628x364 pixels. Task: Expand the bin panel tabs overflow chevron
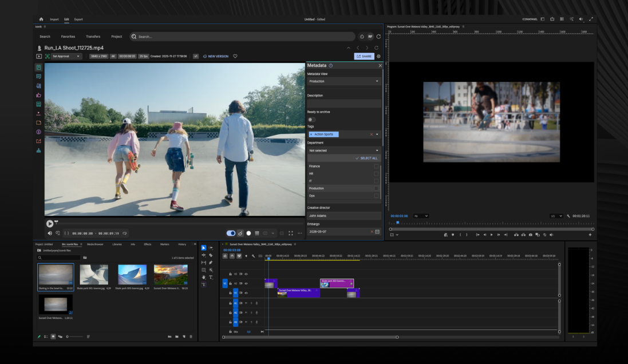(x=195, y=244)
